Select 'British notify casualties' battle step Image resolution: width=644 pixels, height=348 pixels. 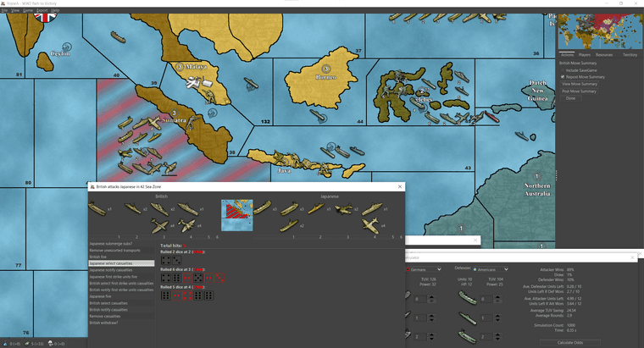(x=121, y=310)
